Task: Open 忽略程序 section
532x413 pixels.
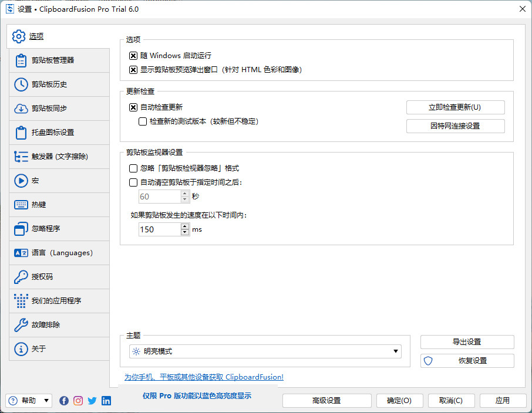Action: (59, 229)
